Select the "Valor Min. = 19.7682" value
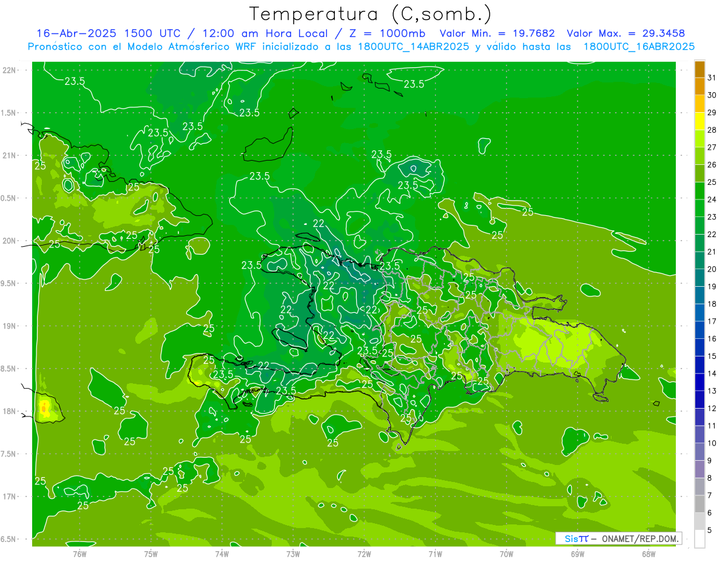Image resolution: width=728 pixels, height=562 pixels. [x=497, y=33]
